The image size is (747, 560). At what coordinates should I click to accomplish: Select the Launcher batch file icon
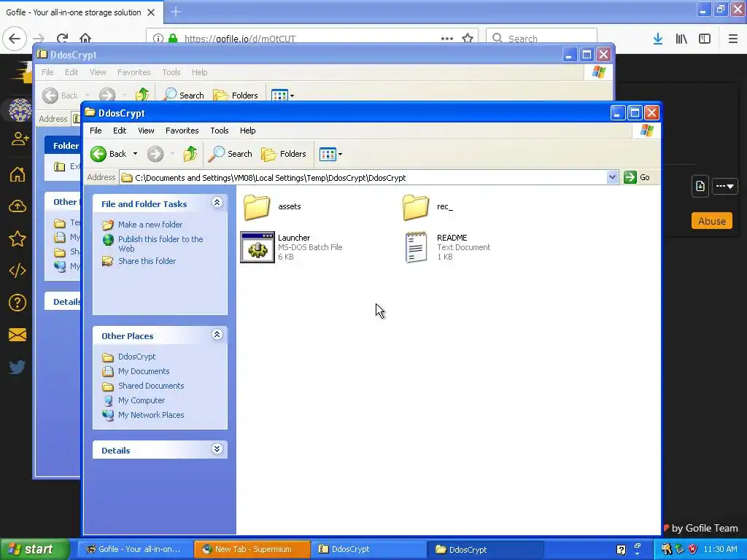tap(258, 247)
